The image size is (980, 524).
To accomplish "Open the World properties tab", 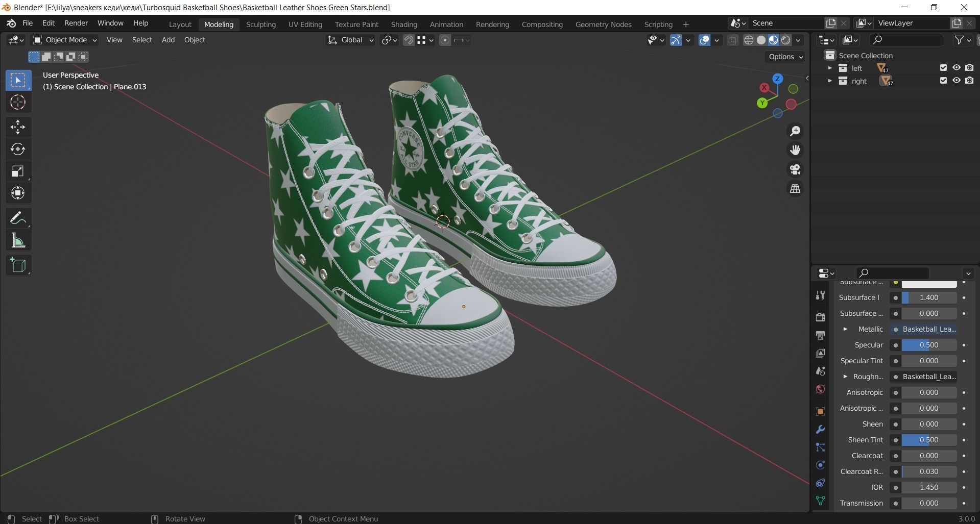I will (820, 389).
